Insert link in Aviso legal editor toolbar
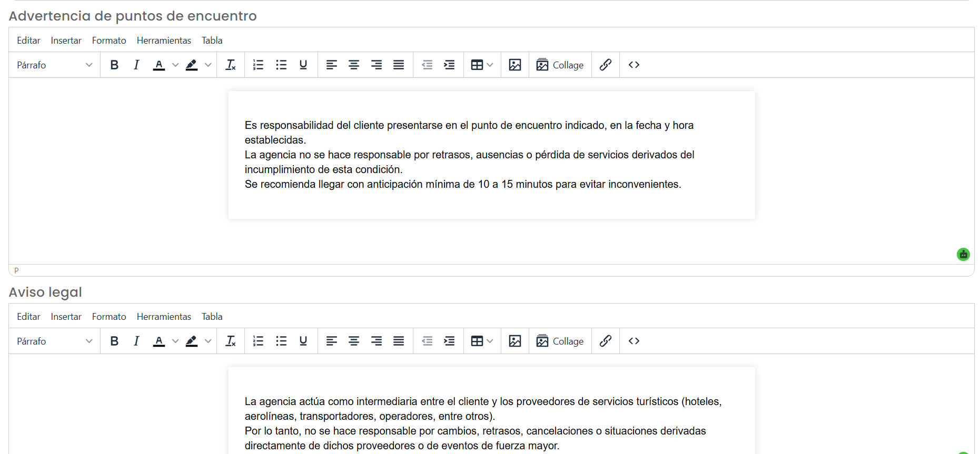This screenshot has width=980, height=454. pyautogui.click(x=606, y=341)
